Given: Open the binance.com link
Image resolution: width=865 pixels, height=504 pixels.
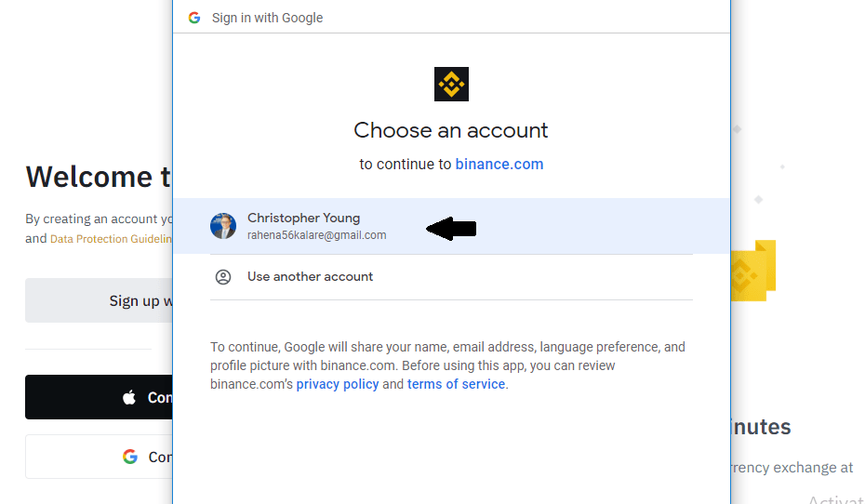Looking at the screenshot, I should pyautogui.click(x=499, y=165).
